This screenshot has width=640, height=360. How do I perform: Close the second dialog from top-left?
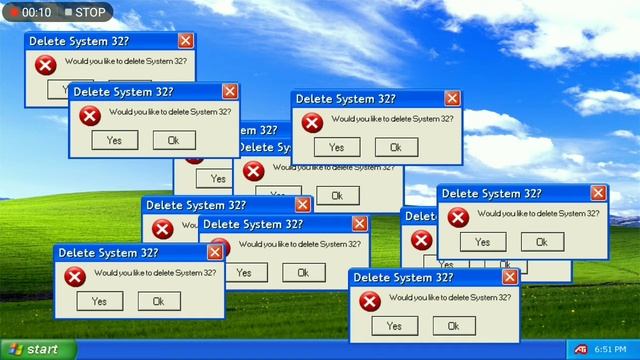pyautogui.click(x=230, y=91)
